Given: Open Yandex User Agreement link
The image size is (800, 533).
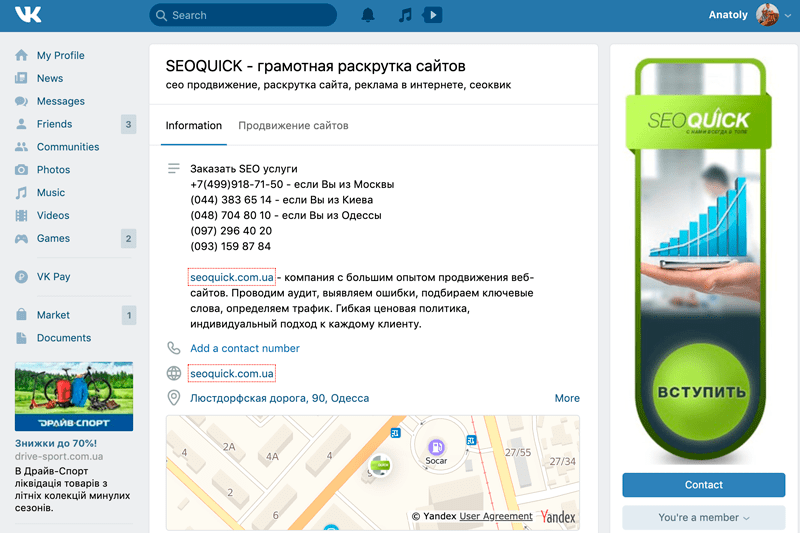Looking at the screenshot, I should tap(495, 516).
